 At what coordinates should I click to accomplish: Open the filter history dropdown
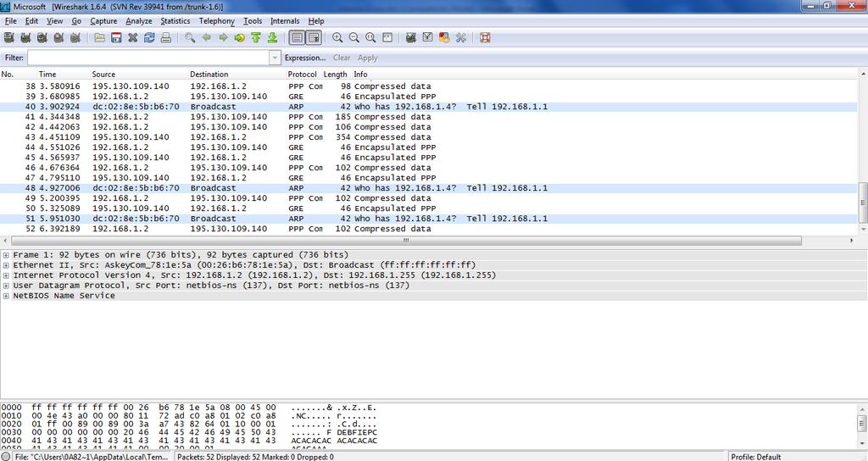[x=275, y=58]
